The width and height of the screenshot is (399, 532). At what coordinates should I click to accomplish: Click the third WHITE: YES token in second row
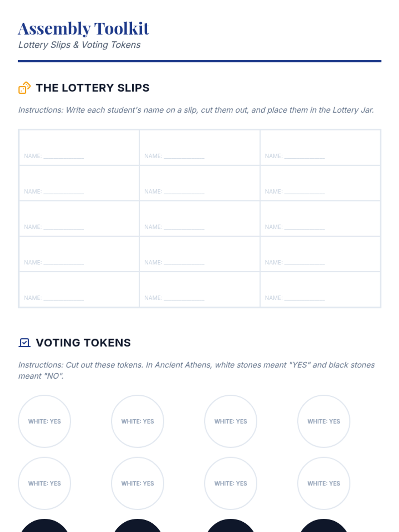pos(230,483)
